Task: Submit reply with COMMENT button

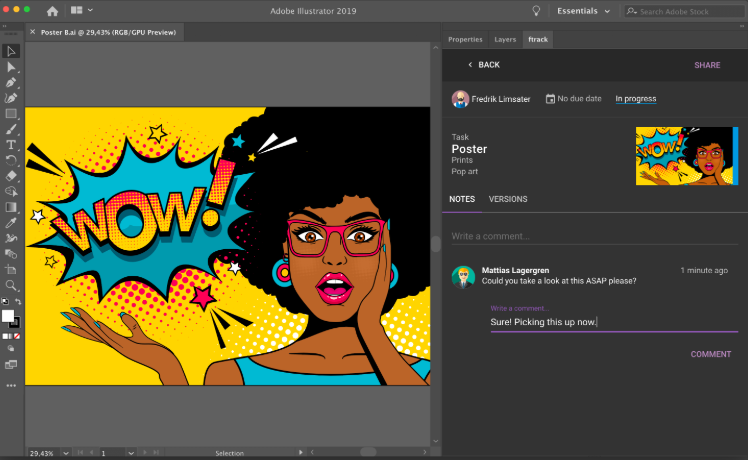Action: 711,354
